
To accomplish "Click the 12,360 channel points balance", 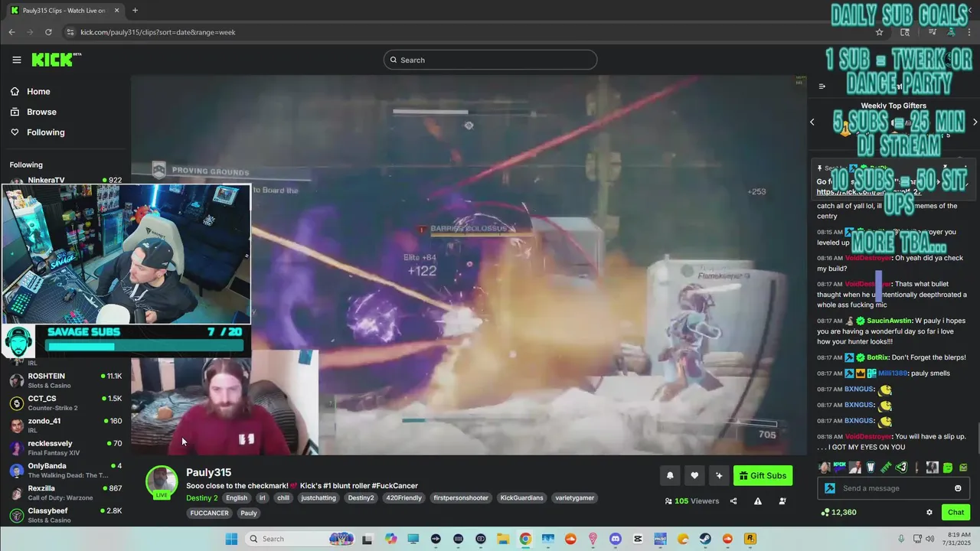I will pyautogui.click(x=838, y=512).
